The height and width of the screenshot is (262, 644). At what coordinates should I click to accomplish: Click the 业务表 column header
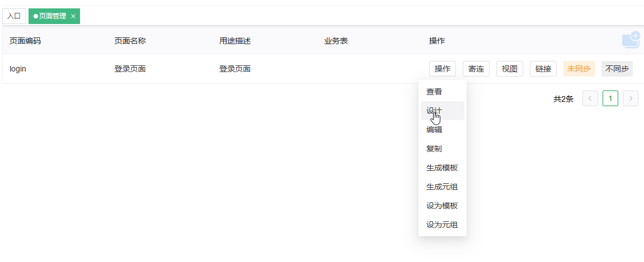click(336, 41)
